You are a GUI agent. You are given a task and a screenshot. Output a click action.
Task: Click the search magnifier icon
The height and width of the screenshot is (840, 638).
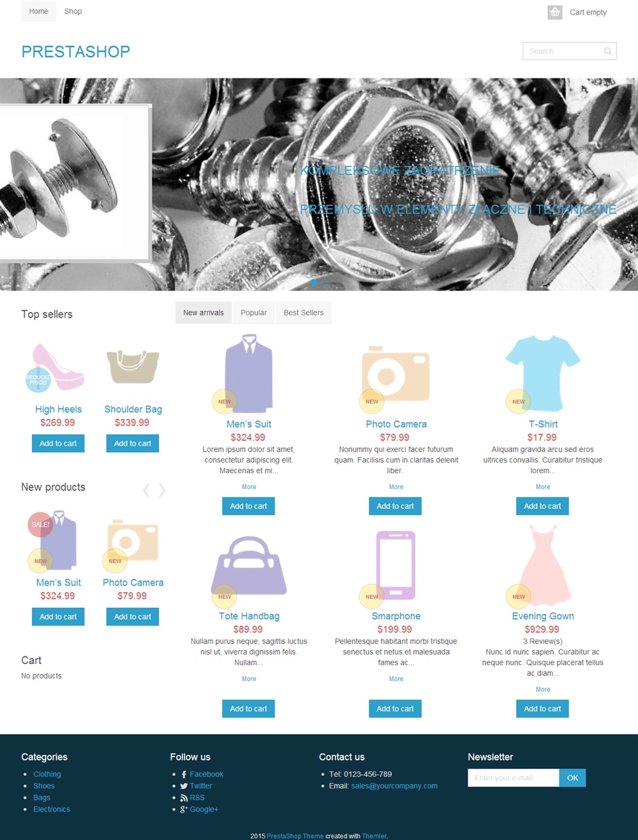coord(607,51)
